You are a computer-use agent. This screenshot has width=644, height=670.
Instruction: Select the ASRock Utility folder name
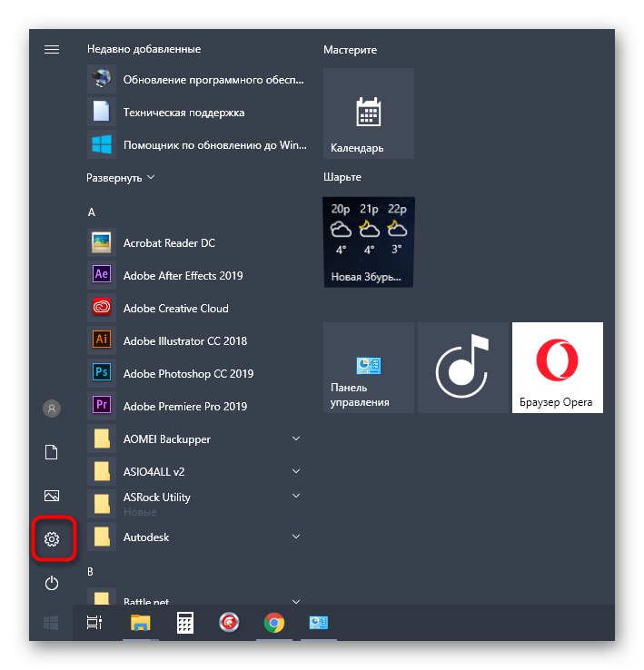click(x=157, y=498)
